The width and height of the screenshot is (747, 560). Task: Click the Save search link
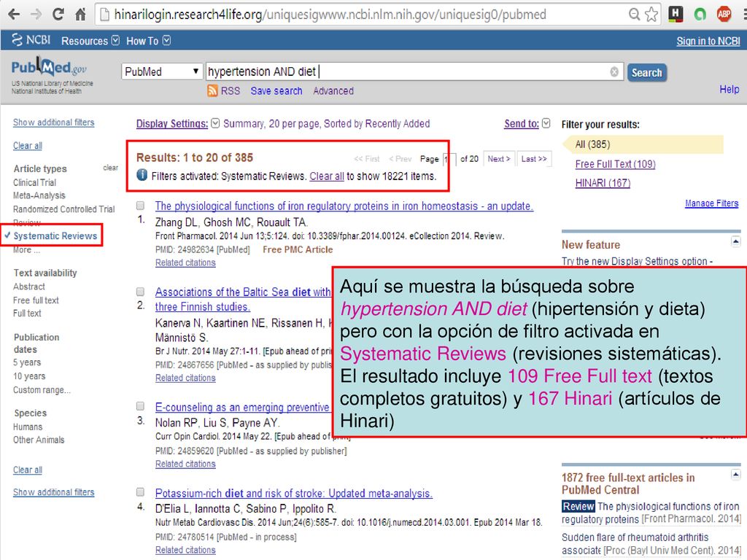276,91
